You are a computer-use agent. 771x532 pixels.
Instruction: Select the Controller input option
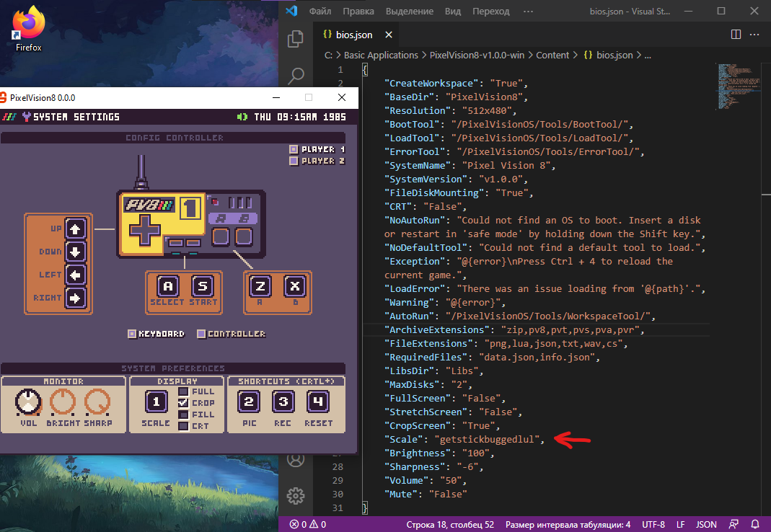[x=201, y=334]
